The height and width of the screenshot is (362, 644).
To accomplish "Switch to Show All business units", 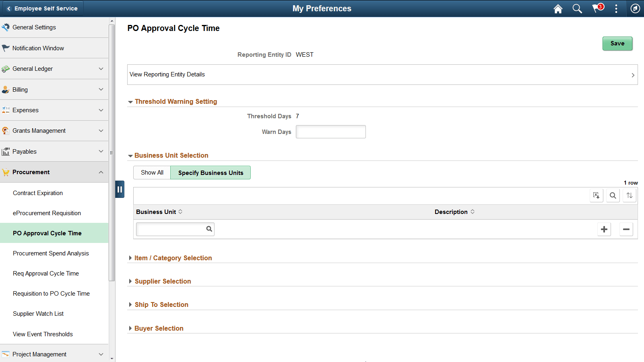I will pos(152,173).
